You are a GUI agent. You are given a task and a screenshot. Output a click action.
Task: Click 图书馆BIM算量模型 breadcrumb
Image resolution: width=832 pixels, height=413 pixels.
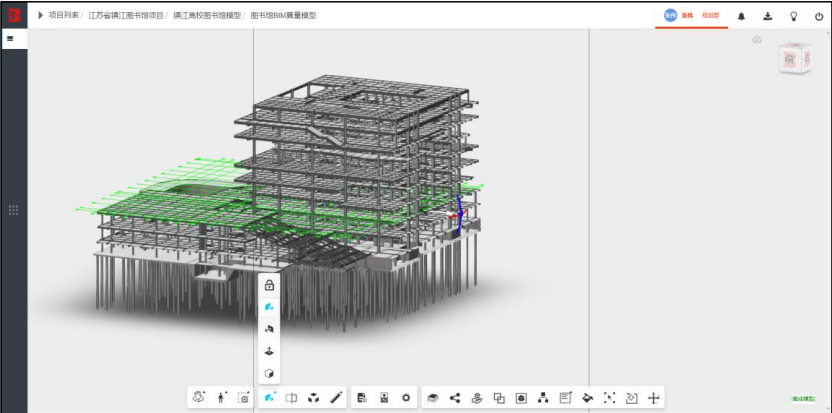point(283,15)
